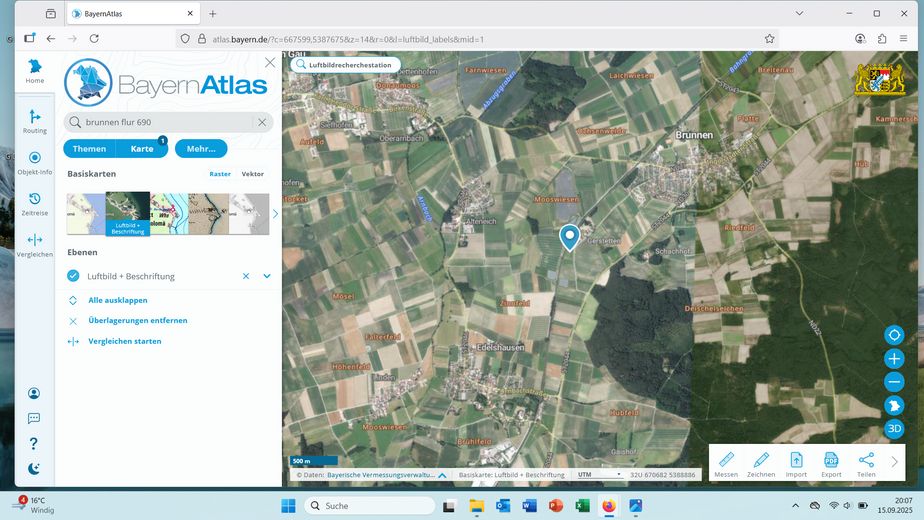Viewport: 924px width, 520px height.
Task: Locate my position on the map
Action: [894, 335]
